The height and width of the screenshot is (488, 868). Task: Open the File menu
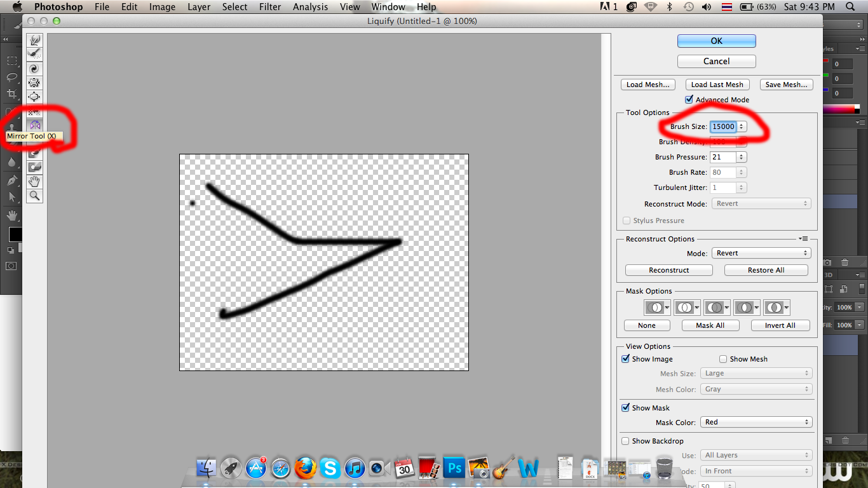pos(102,7)
